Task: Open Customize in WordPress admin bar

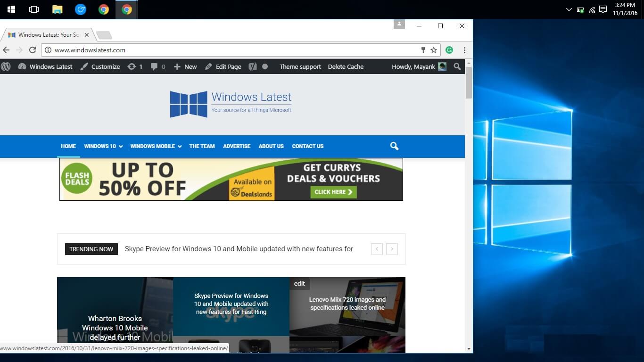Action: 100,66
